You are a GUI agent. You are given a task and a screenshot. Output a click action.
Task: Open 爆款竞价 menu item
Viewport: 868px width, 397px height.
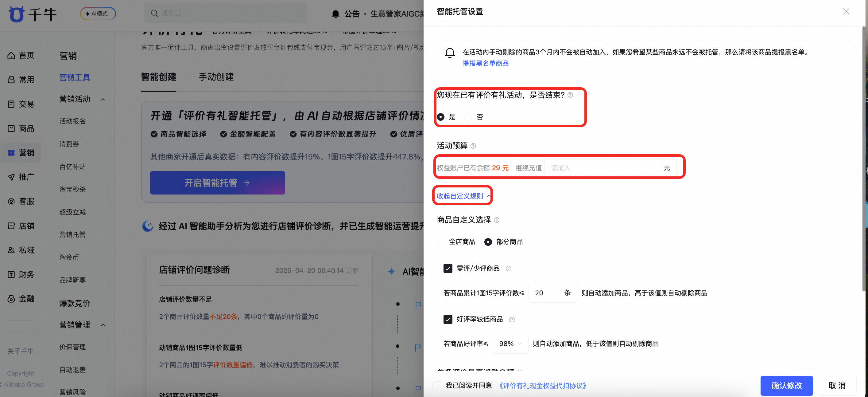pyautogui.click(x=75, y=303)
